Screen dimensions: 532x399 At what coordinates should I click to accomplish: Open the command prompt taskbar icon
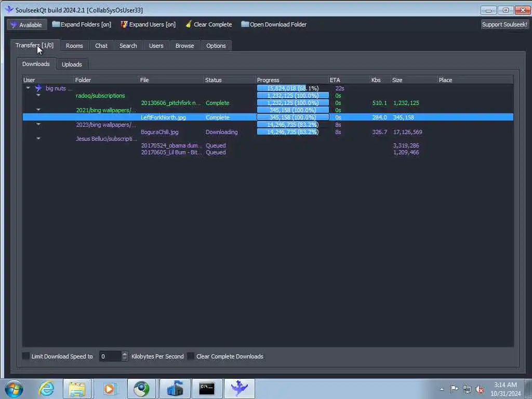click(207, 389)
